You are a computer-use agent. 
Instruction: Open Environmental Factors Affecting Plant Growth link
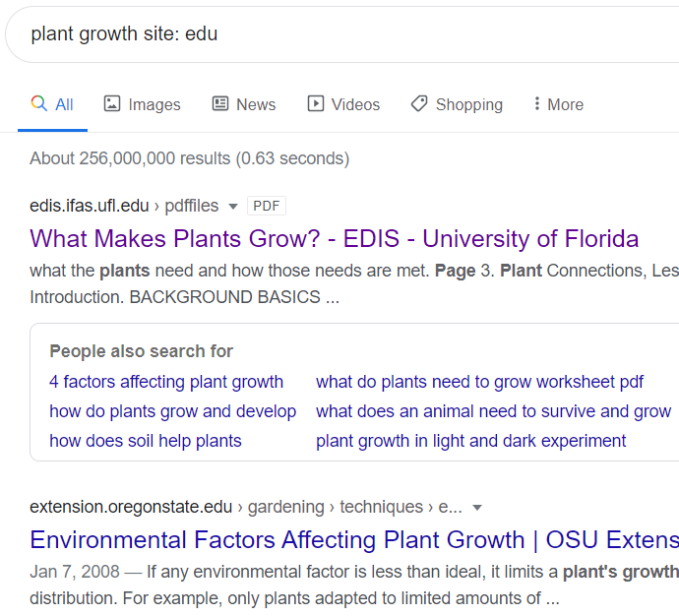(x=354, y=540)
